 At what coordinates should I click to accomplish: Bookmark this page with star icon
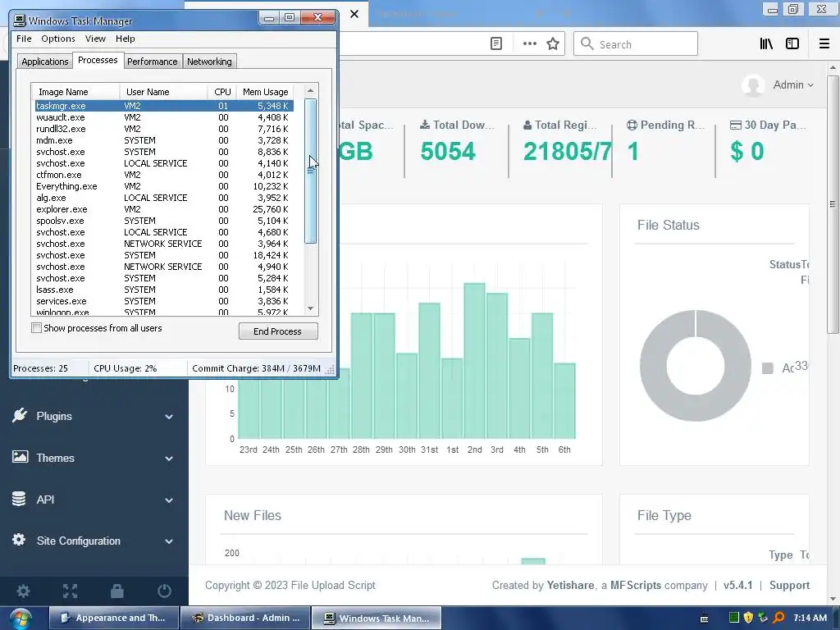pos(553,43)
